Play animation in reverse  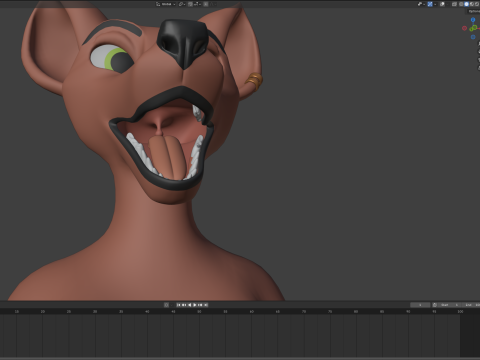pos(190,305)
